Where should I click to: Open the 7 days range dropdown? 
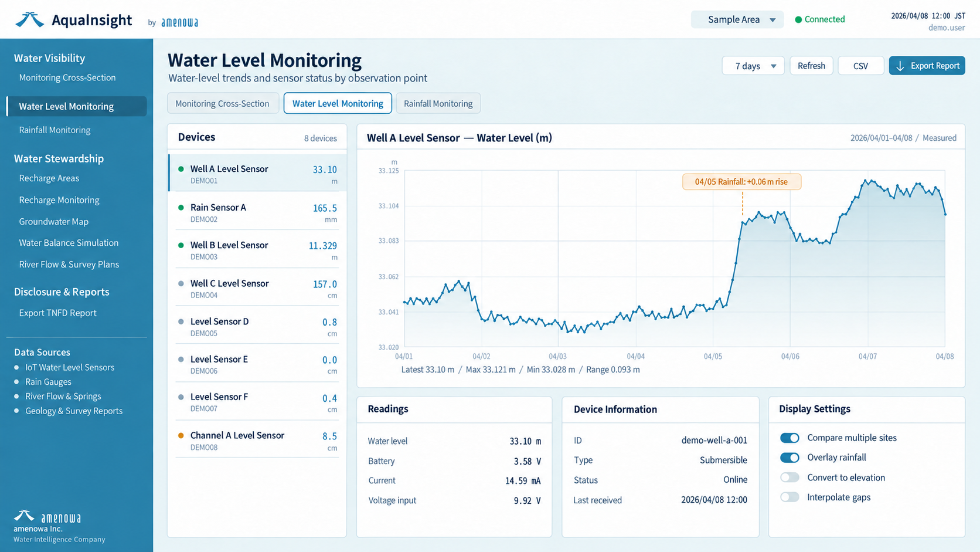pyautogui.click(x=753, y=66)
